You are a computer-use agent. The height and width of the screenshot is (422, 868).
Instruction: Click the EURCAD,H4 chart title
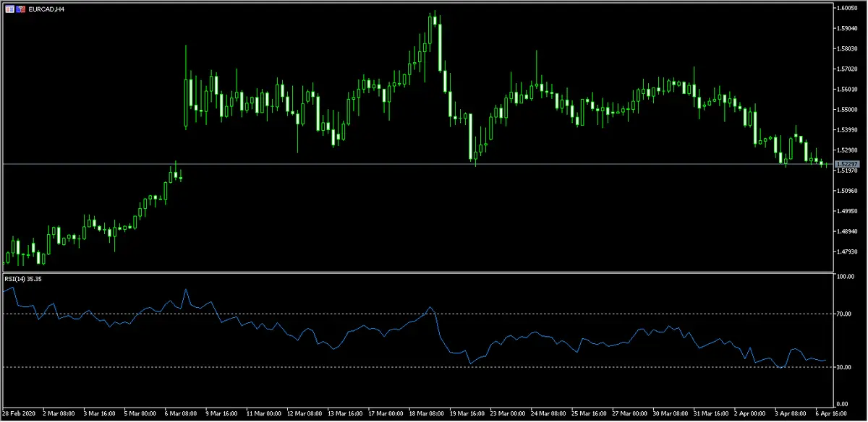[x=45, y=9]
